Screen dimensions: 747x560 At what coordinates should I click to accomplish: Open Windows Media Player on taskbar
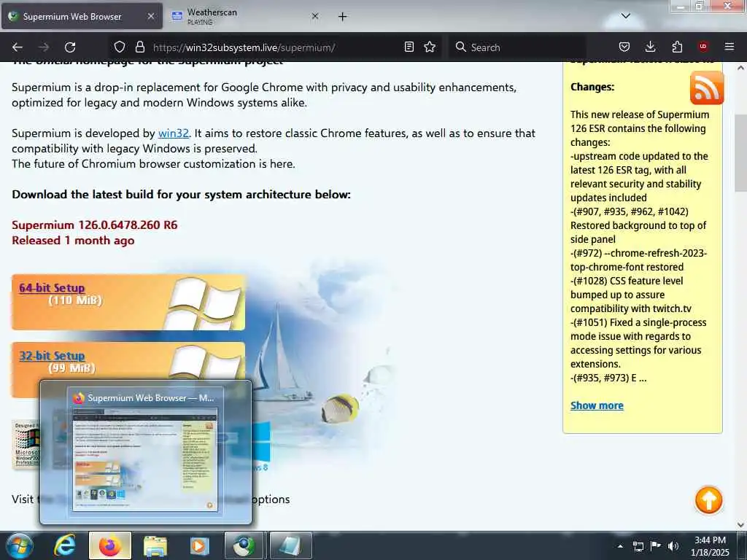tap(200, 545)
